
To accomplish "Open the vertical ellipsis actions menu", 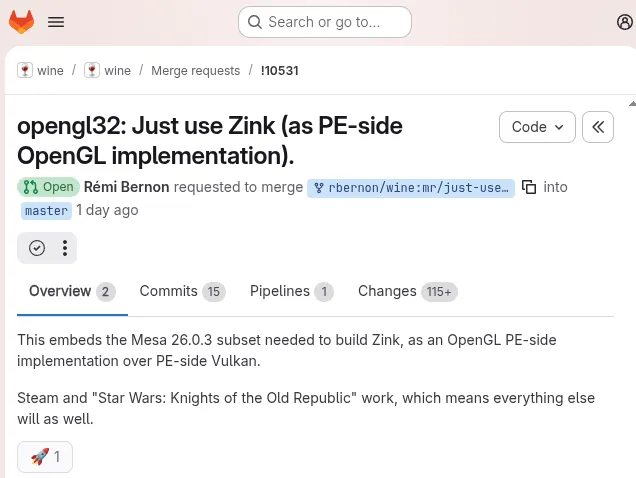I will tap(64, 248).
